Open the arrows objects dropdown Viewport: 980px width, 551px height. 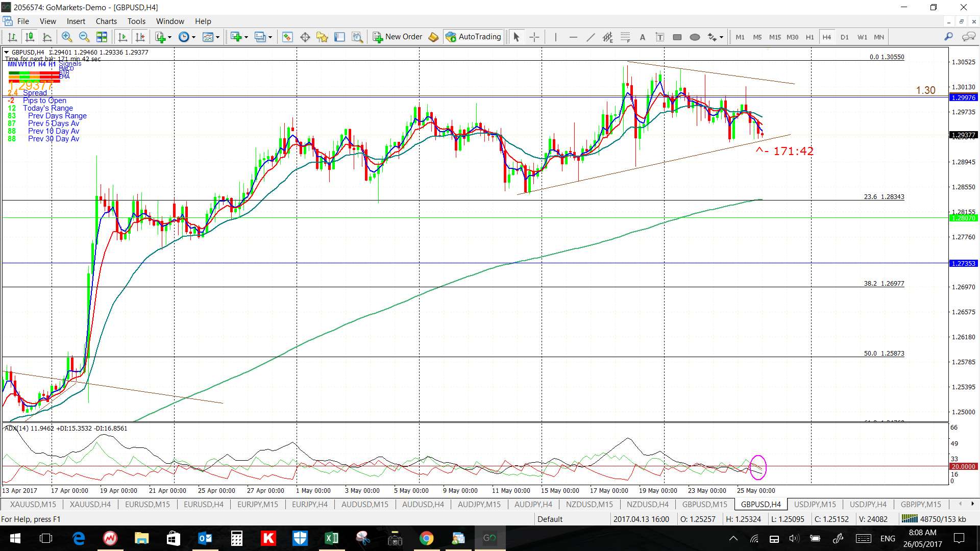coord(715,37)
